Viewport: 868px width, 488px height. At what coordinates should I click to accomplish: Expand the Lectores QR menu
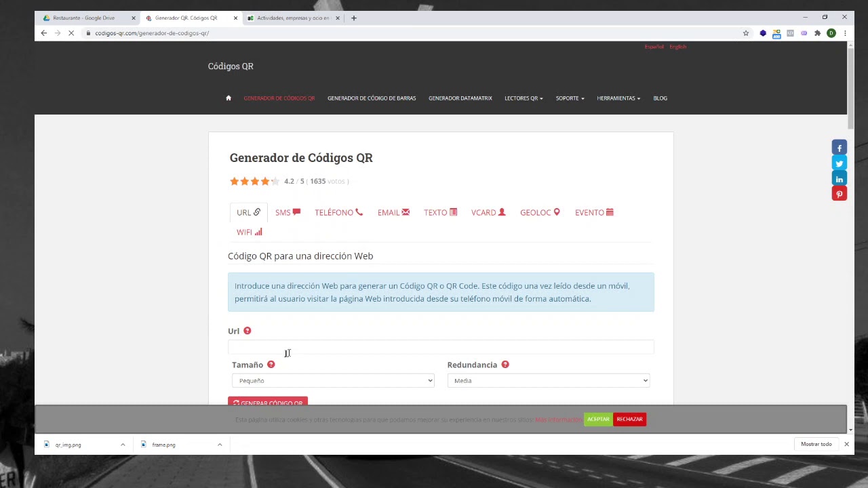click(524, 98)
